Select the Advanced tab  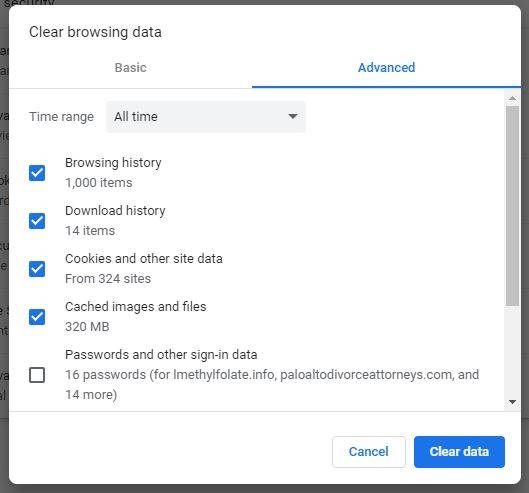386,67
